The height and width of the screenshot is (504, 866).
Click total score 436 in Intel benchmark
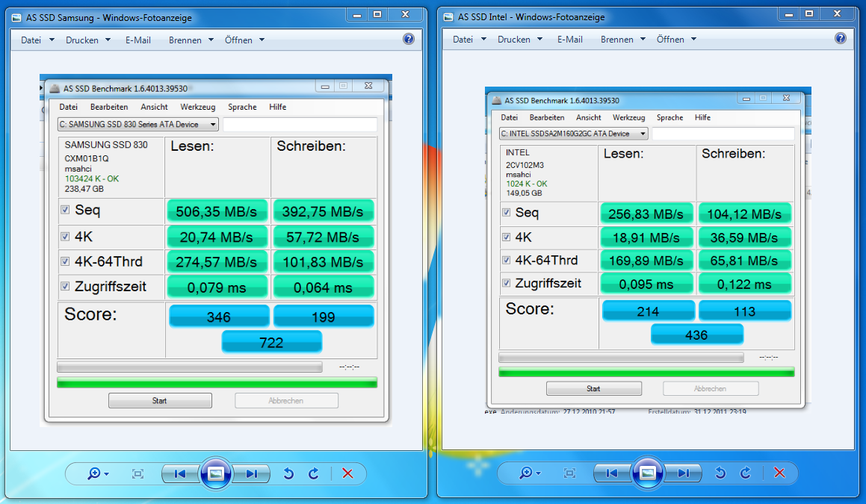click(x=697, y=335)
